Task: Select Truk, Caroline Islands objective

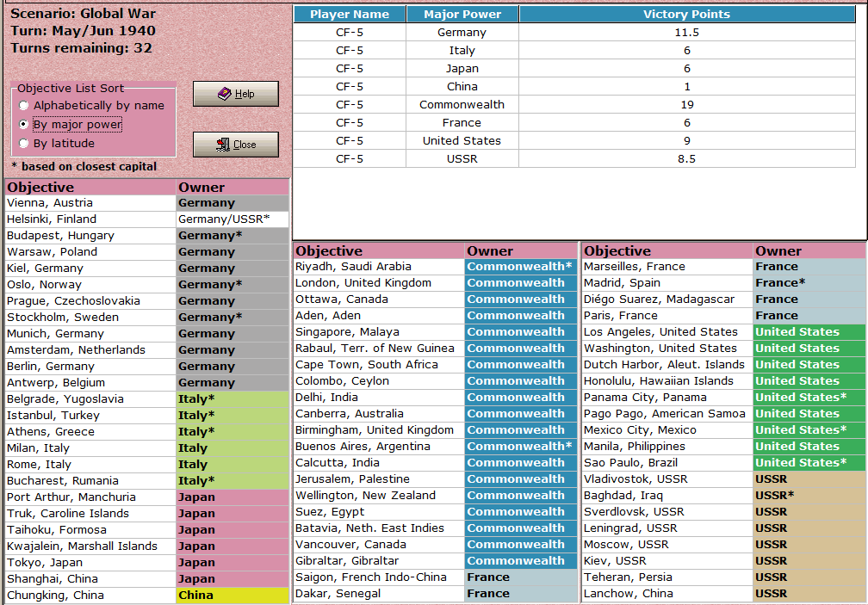Action: pyautogui.click(x=90, y=514)
